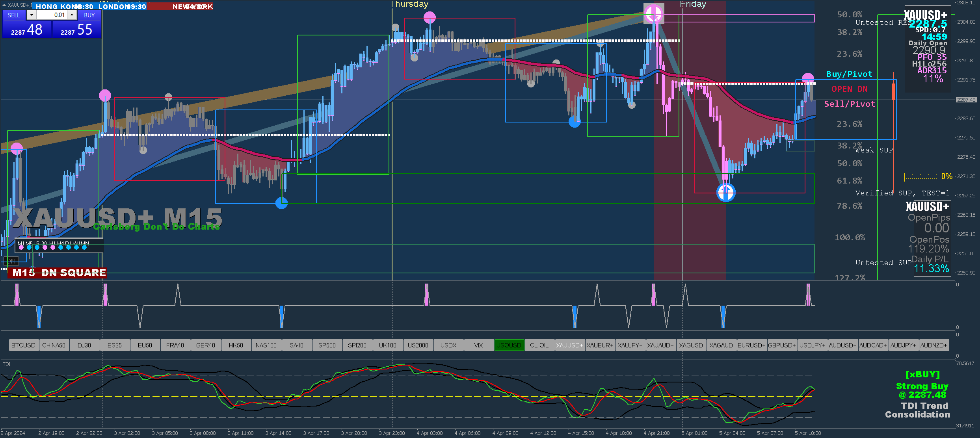Increase lot size with up arrow
The height and width of the screenshot is (438, 980).
click(72, 15)
